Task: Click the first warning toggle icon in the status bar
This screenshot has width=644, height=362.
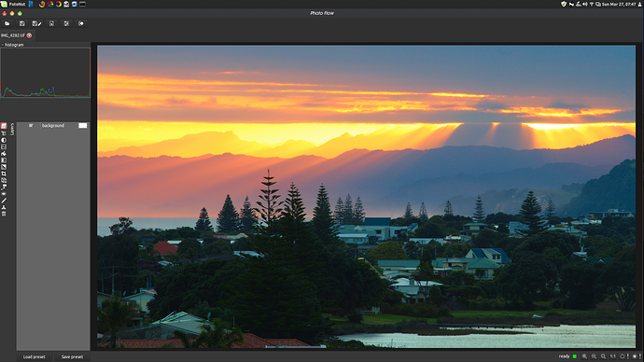Action: click(624, 356)
